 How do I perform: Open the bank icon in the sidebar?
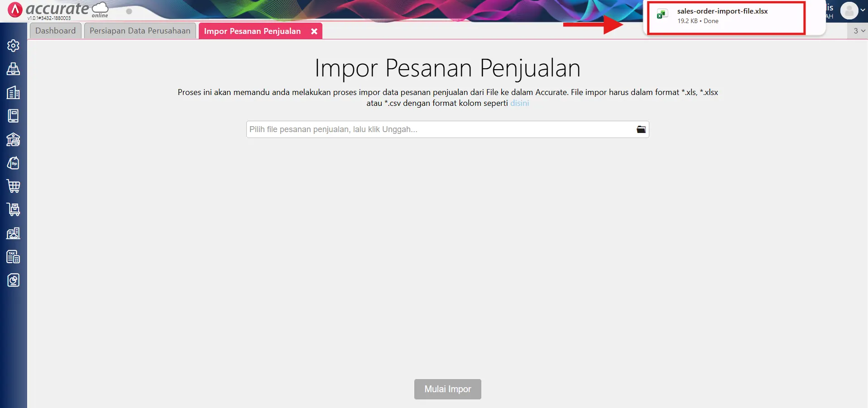14,139
